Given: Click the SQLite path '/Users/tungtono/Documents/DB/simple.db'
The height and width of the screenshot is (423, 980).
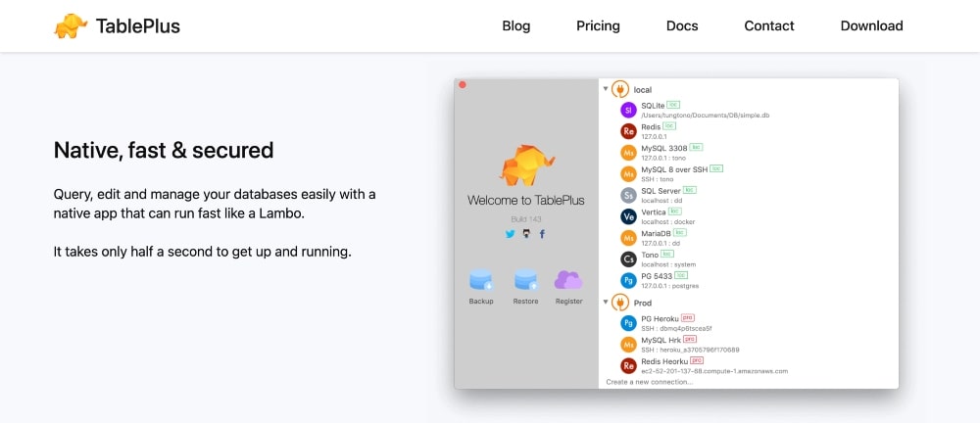Looking at the screenshot, I should tap(705, 117).
